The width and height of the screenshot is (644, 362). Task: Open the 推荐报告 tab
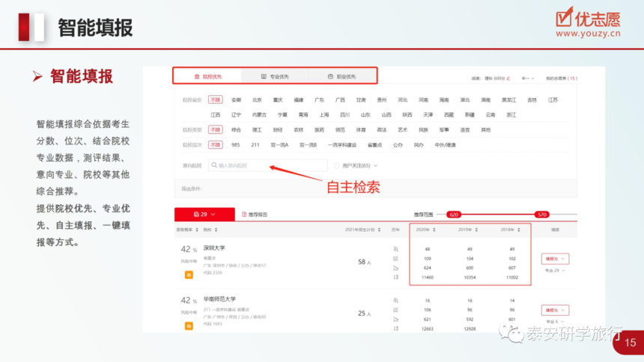coord(255,214)
